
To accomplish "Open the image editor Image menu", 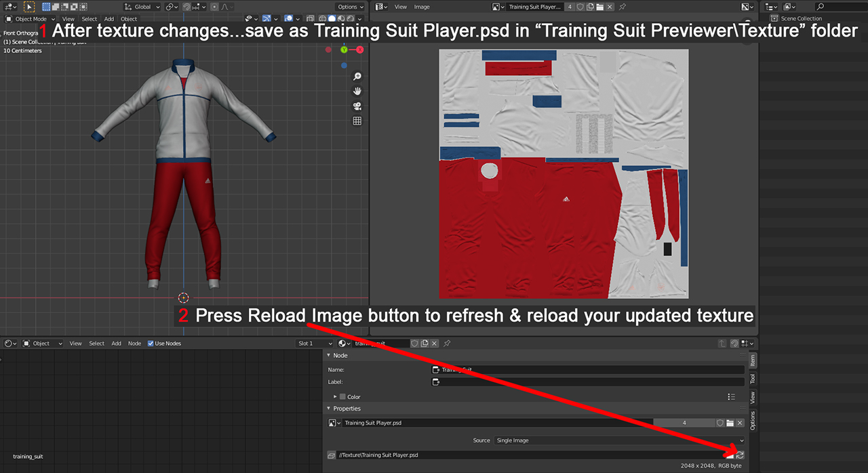I will coord(422,7).
